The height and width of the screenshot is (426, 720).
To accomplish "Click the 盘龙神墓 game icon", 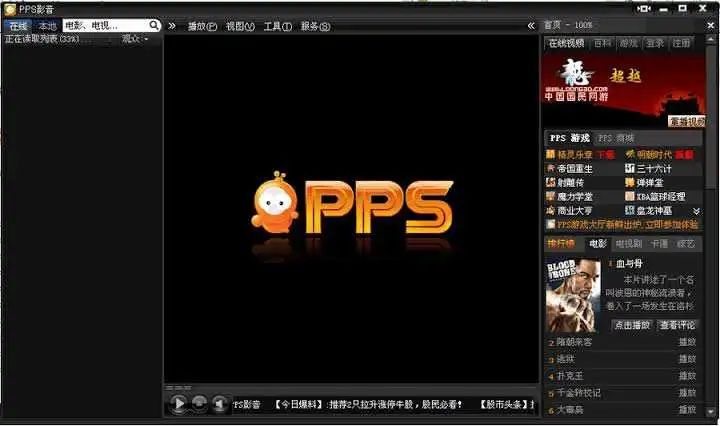I will [630, 211].
